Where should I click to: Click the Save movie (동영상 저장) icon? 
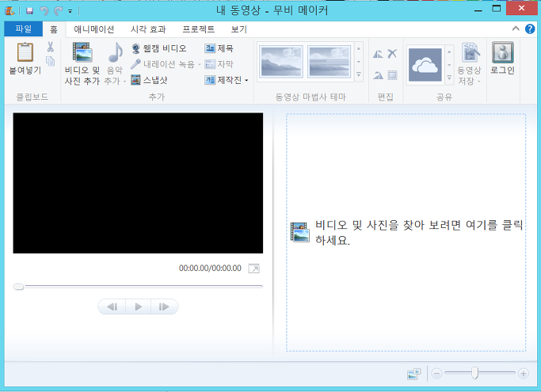(x=471, y=53)
